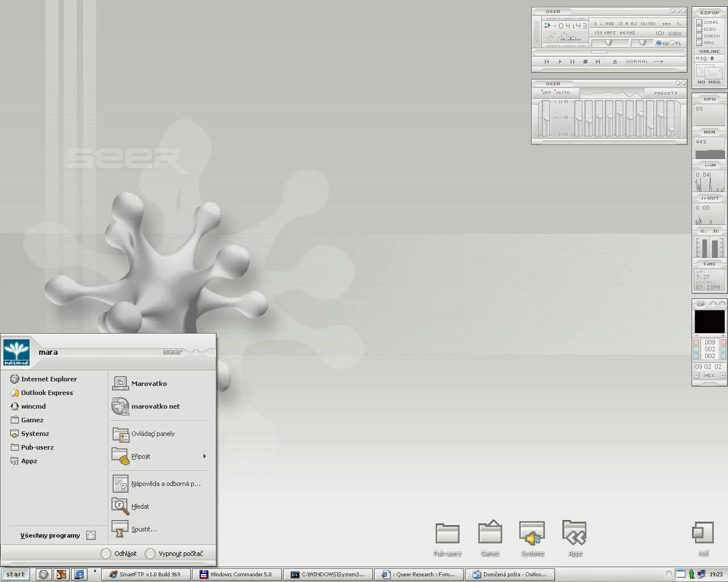Click the HEX minus stepper in color picker
The height and width of the screenshot is (582, 728).
tap(697, 375)
